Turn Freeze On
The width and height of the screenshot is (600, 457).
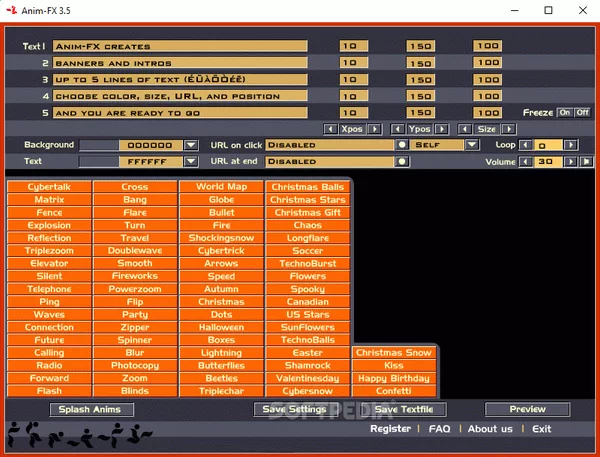[565, 113]
